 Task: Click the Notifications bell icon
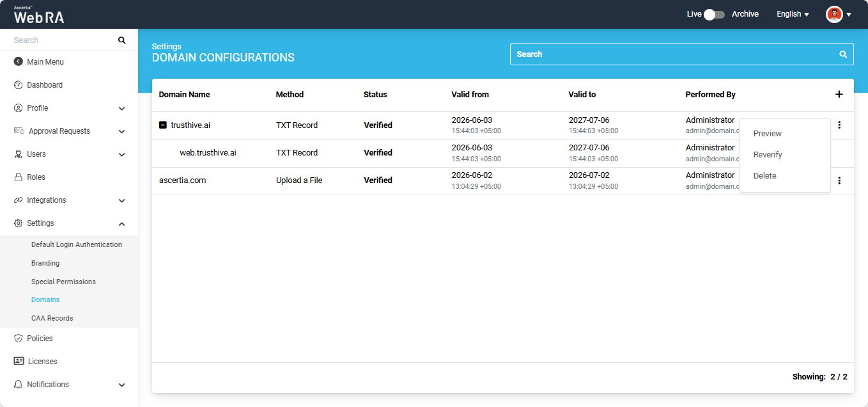[19, 384]
